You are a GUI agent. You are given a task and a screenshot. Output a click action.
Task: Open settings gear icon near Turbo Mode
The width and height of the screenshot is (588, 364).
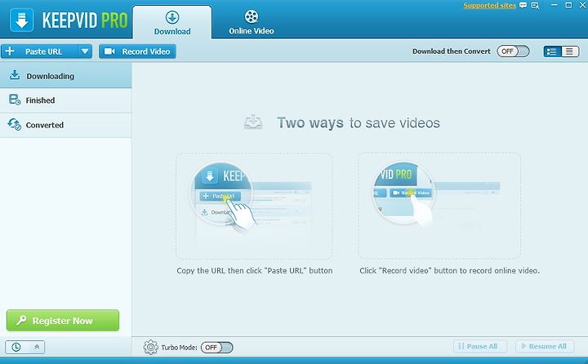click(151, 347)
